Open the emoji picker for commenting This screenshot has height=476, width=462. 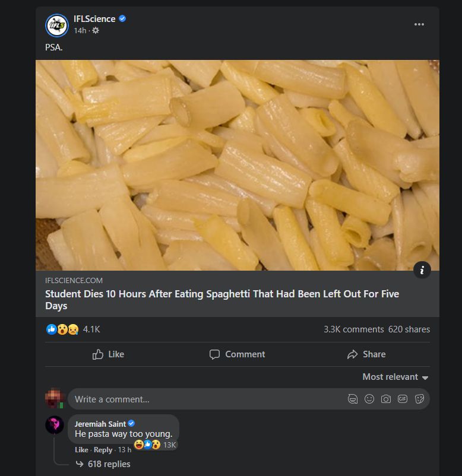pyautogui.click(x=371, y=399)
